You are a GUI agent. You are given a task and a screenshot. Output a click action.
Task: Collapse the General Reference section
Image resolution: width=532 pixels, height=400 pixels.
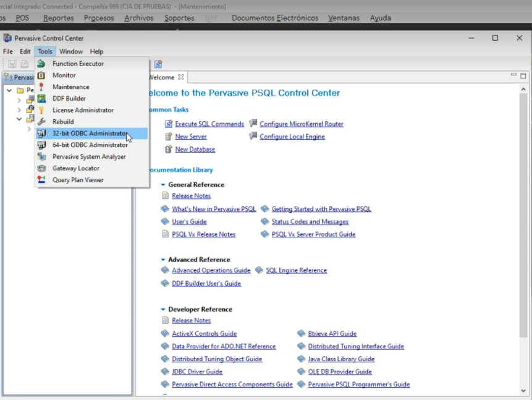pos(163,184)
